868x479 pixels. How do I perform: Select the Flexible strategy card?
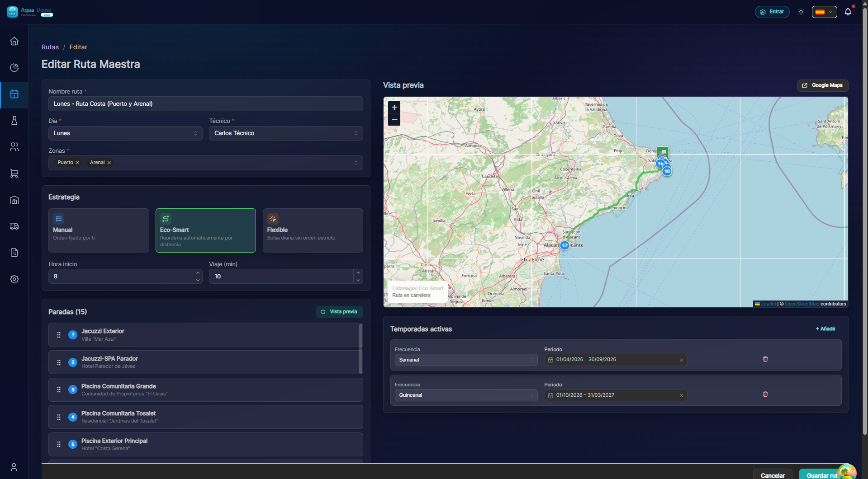tap(313, 230)
